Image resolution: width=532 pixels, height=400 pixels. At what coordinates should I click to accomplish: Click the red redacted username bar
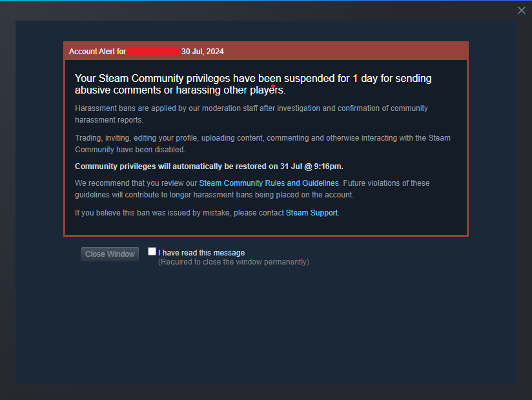tap(153, 52)
